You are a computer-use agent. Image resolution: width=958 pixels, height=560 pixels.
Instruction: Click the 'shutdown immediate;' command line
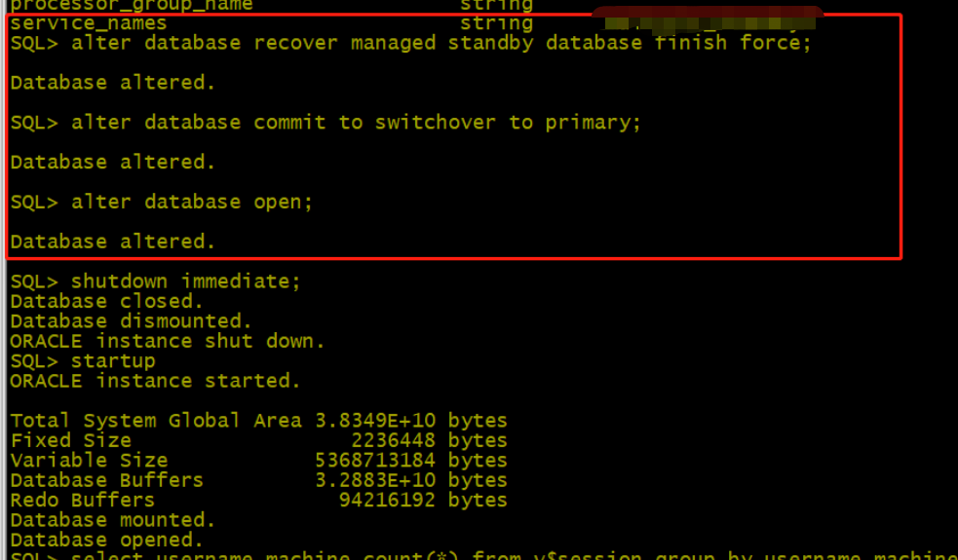(x=156, y=281)
